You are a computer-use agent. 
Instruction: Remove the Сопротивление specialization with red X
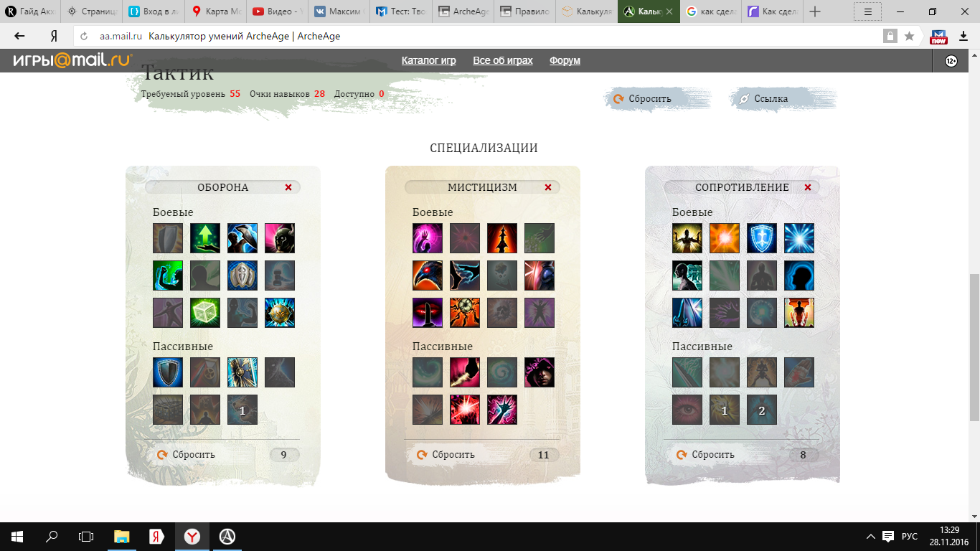click(808, 187)
